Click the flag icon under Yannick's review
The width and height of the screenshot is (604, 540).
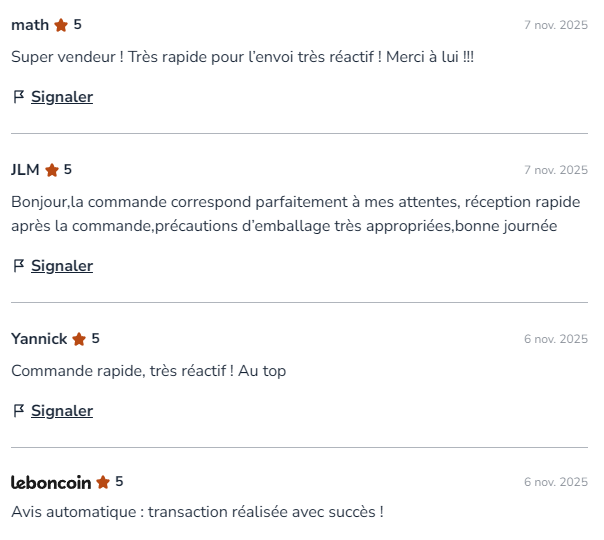point(18,411)
